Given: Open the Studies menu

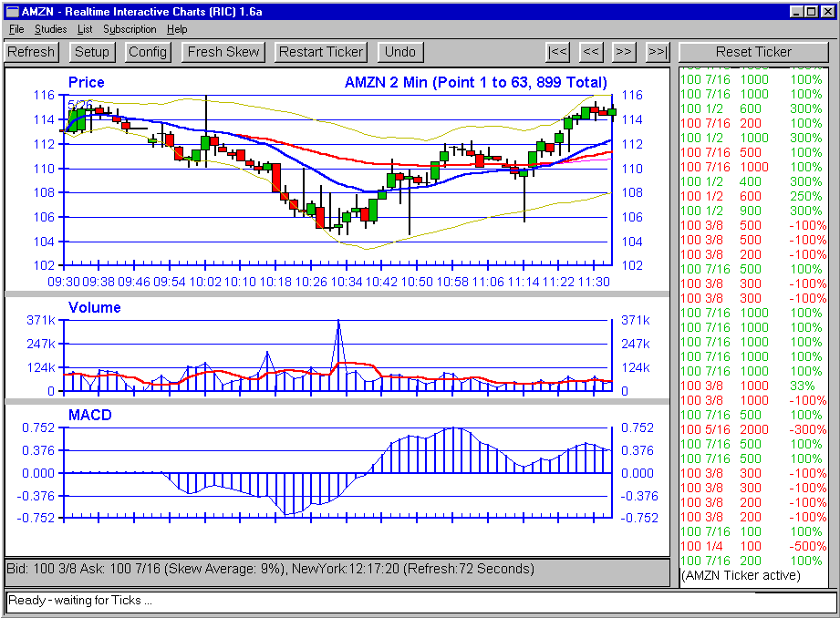Looking at the screenshot, I should [50, 29].
